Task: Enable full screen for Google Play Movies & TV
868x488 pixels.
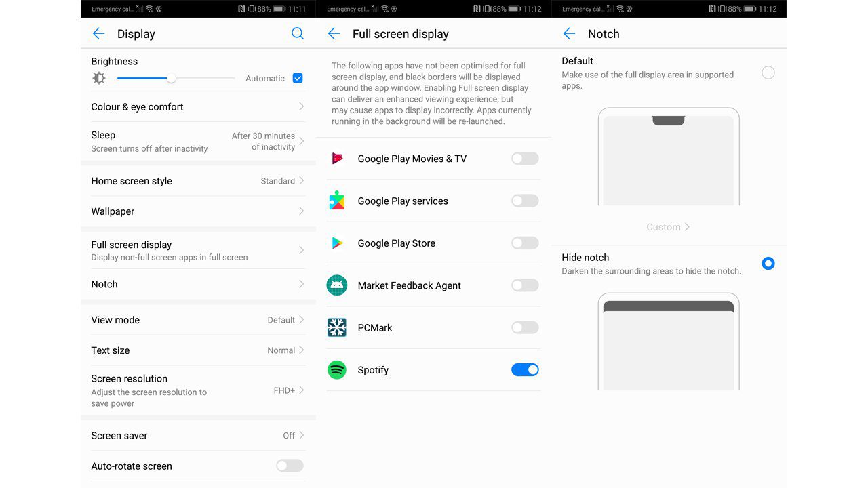Action: tap(525, 159)
